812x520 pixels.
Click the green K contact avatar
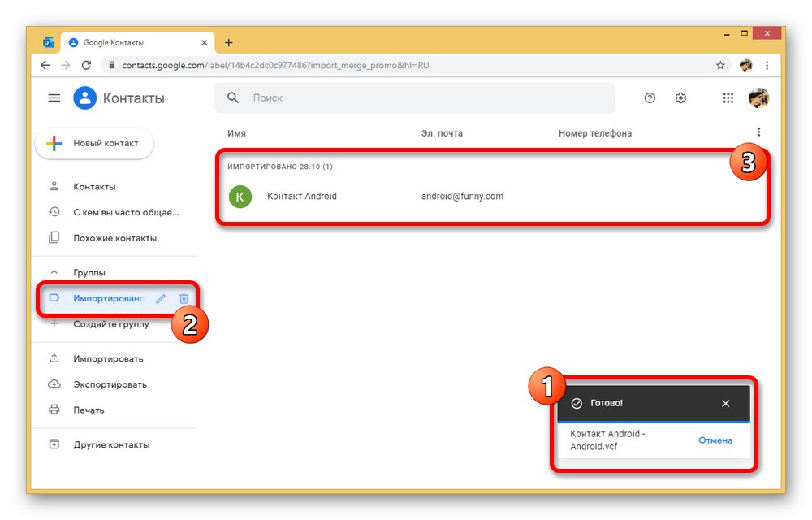pyautogui.click(x=240, y=197)
